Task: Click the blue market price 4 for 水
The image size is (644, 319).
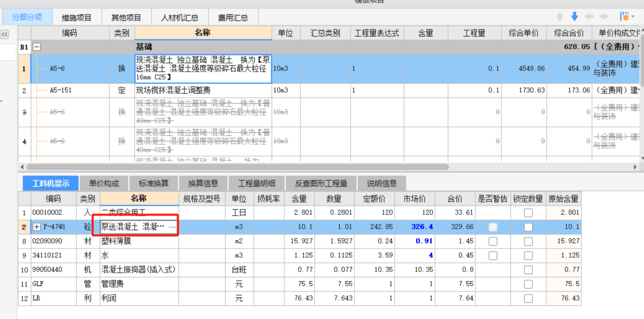Action: [x=414, y=256]
